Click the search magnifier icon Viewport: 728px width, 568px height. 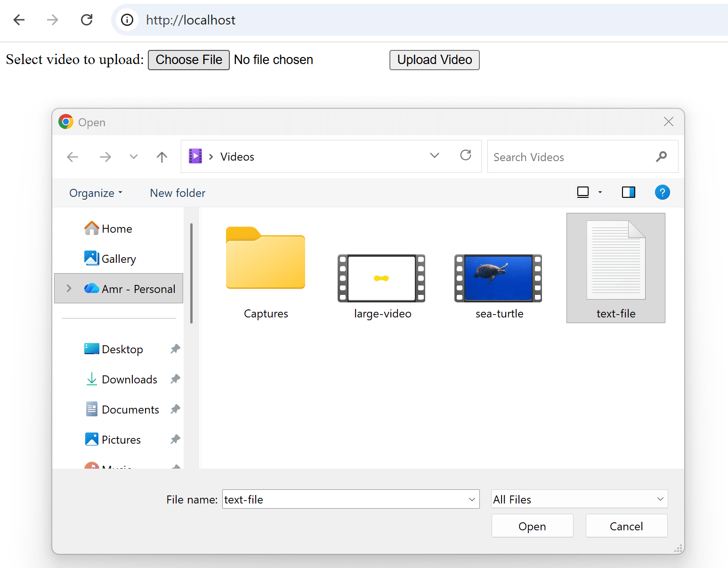coord(661,157)
